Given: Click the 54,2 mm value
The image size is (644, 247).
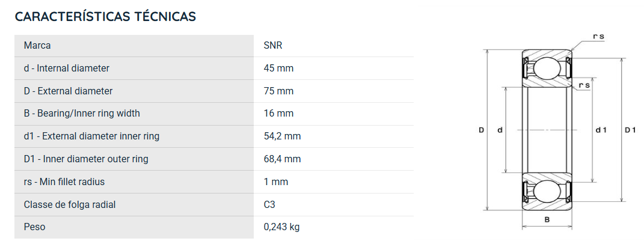Looking at the screenshot, I should 282,136.
